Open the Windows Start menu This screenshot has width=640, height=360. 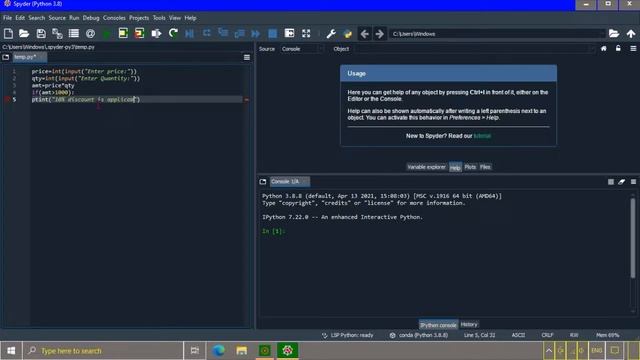coord(11,351)
